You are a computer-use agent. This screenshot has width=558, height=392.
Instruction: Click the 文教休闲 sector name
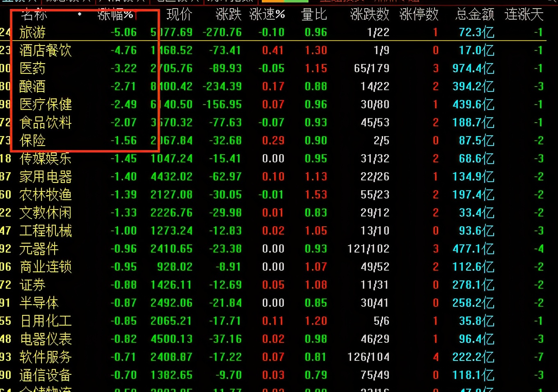(46, 212)
